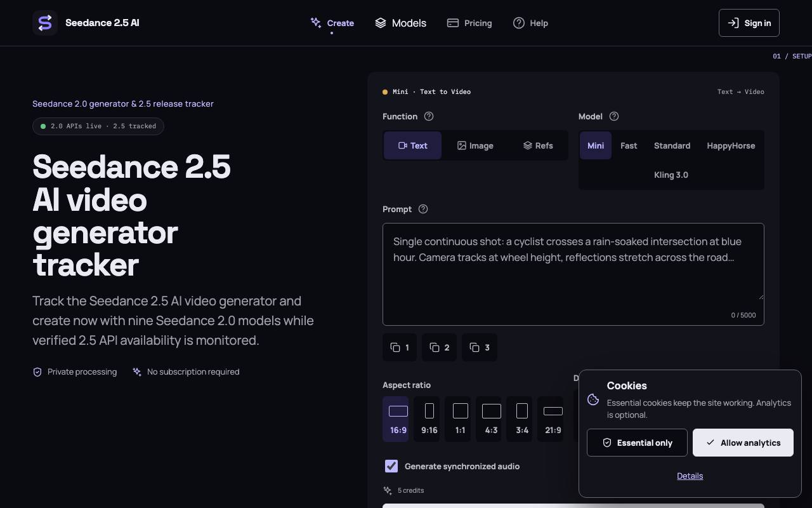Switch to the Image function
This screenshot has height=508, width=812.
click(x=475, y=145)
